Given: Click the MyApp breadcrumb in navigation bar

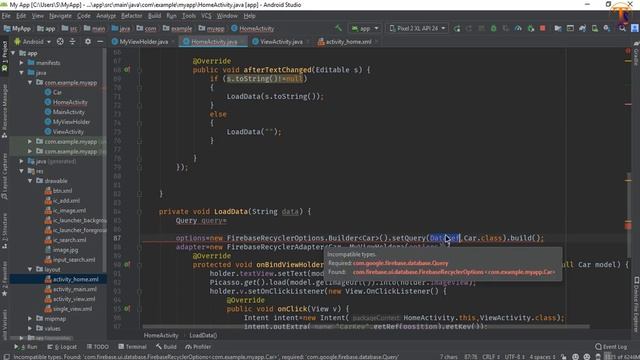Looking at the screenshot, I should (x=17, y=29).
